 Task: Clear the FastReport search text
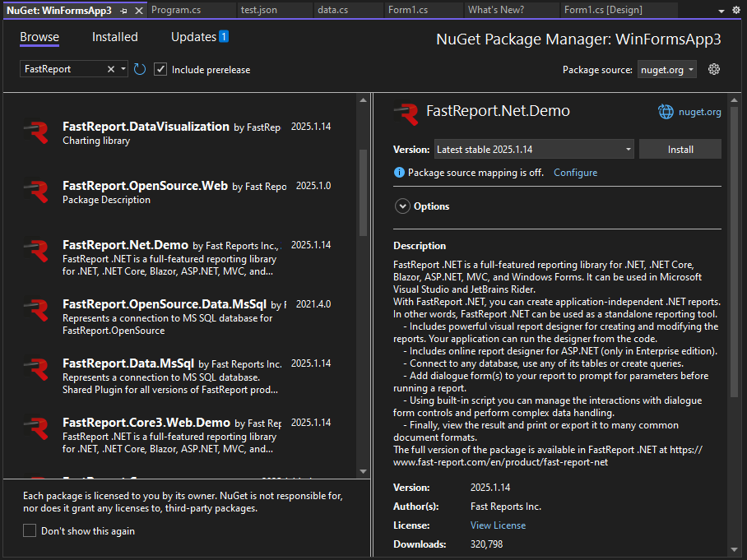coord(111,70)
